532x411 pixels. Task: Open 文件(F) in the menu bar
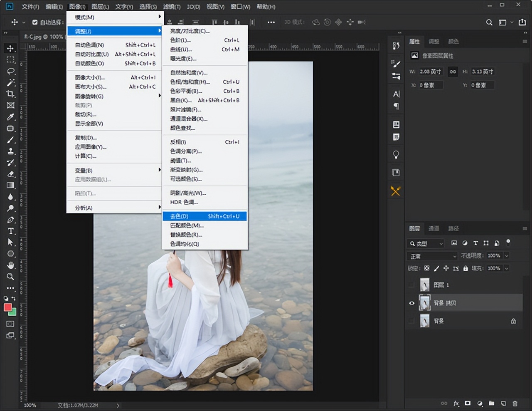click(30, 7)
